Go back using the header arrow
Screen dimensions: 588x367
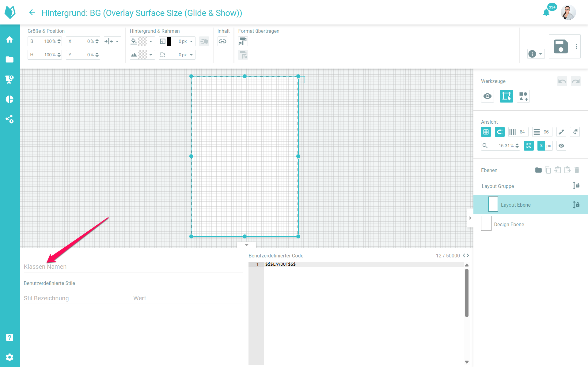click(x=32, y=13)
